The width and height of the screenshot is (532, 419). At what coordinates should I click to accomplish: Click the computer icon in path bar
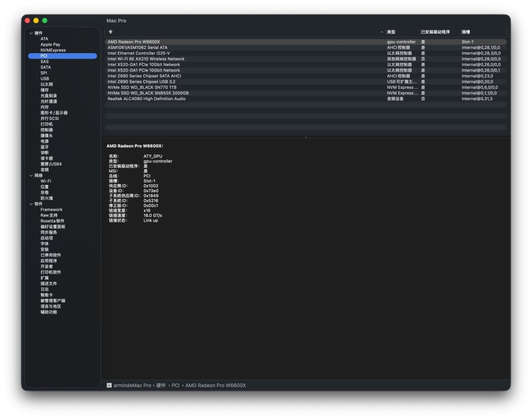109,385
